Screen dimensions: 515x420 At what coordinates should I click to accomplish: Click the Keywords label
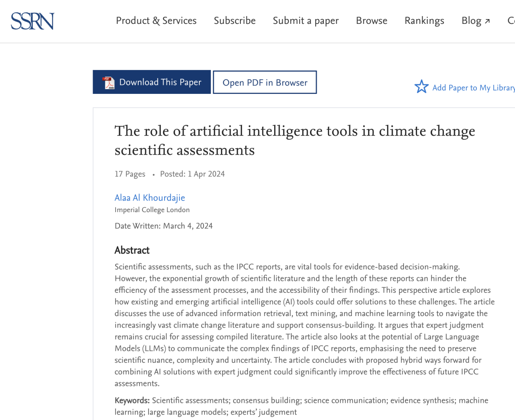[132, 400]
